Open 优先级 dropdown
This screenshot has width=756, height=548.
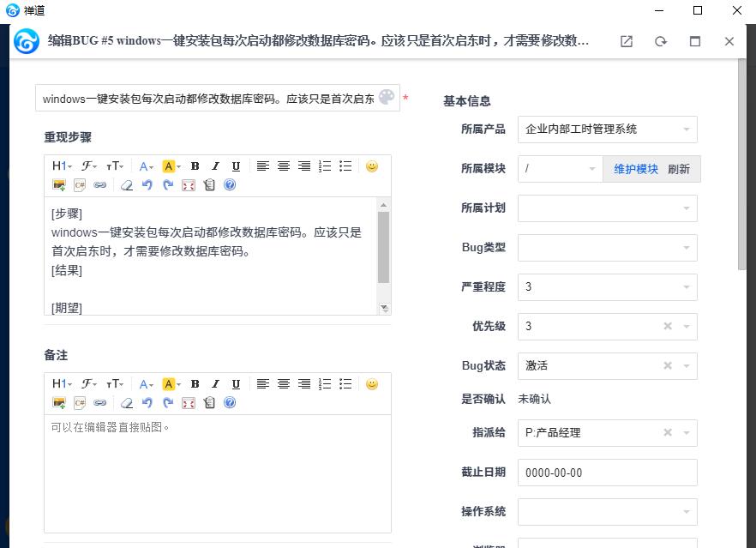coord(608,327)
